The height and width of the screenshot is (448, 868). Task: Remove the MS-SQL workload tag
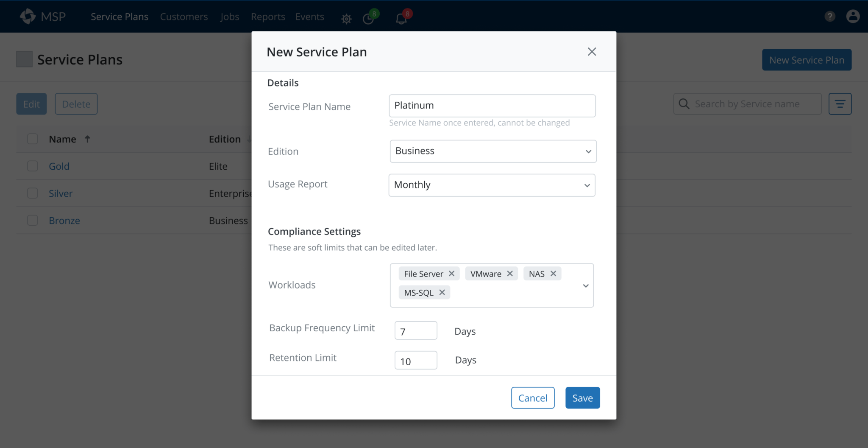coord(442,292)
